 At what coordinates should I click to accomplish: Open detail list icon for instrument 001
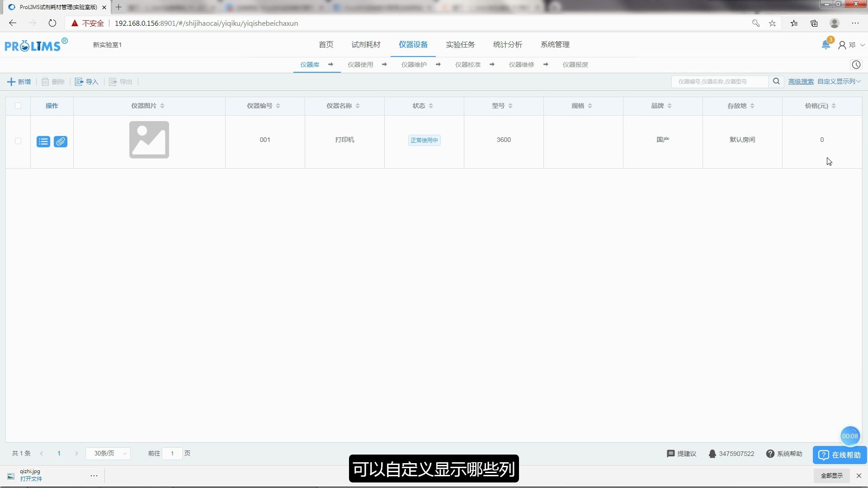coord(43,141)
